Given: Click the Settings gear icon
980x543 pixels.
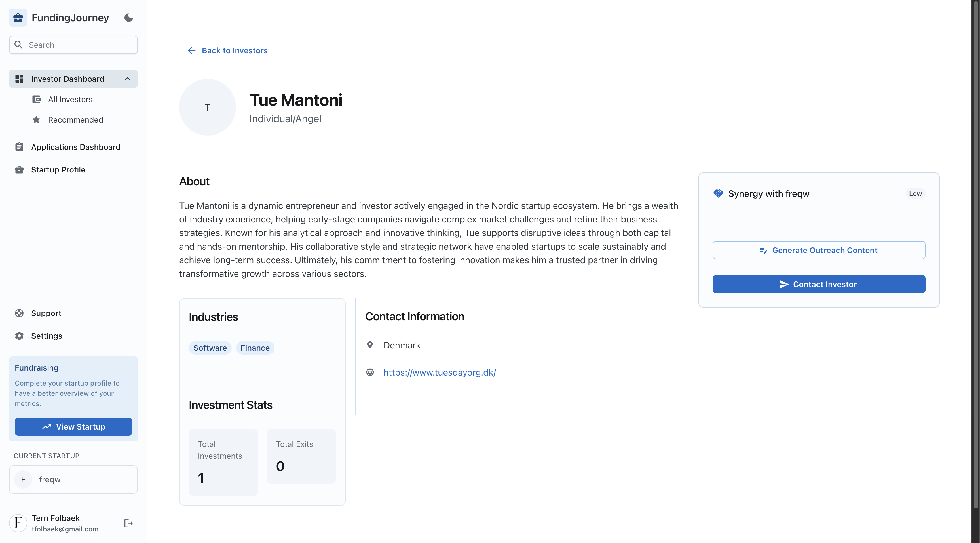Looking at the screenshot, I should click(x=19, y=336).
